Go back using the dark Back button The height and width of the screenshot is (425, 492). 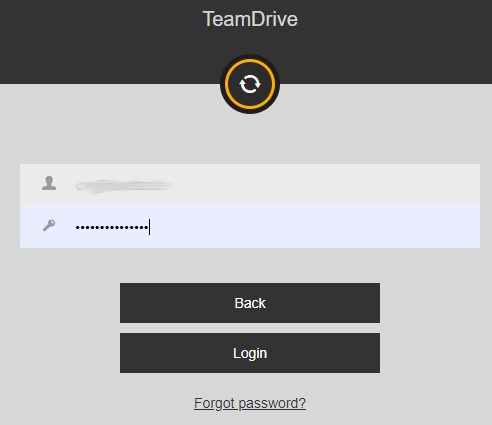250,303
